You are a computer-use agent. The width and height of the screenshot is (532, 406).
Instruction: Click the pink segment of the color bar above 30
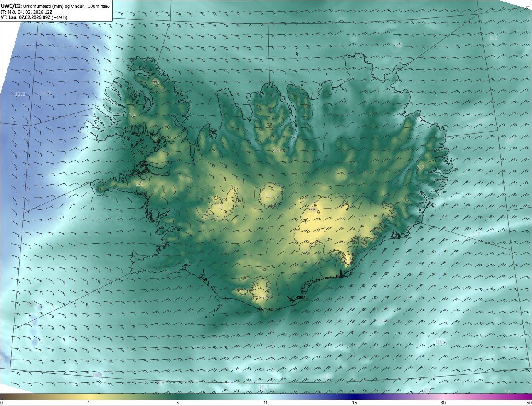tap(443, 396)
